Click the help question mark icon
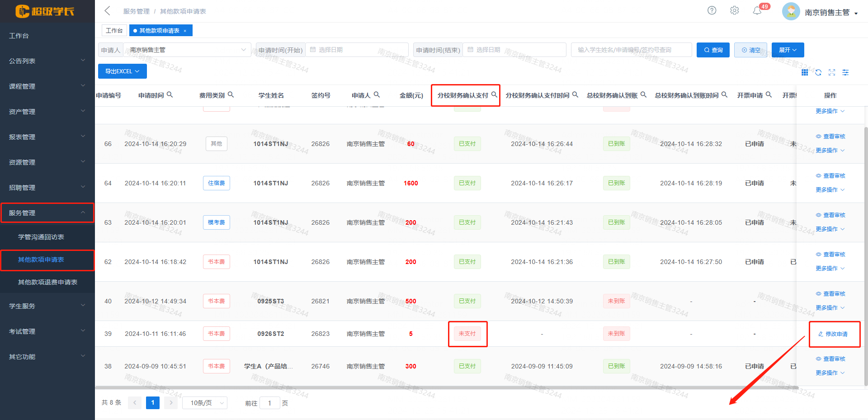Image resolution: width=868 pixels, height=420 pixels. (712, 10)
